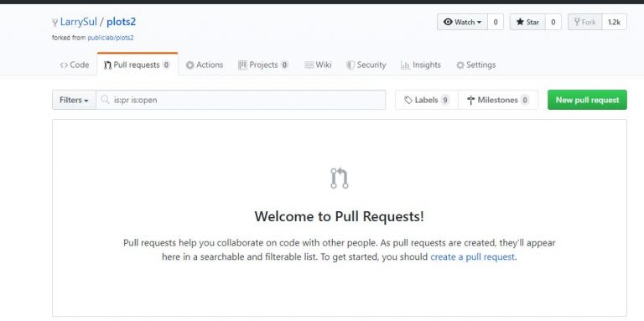Click the book icon on Wiki tab
Screen dimensions: 644x321
(x=309, y=65)
